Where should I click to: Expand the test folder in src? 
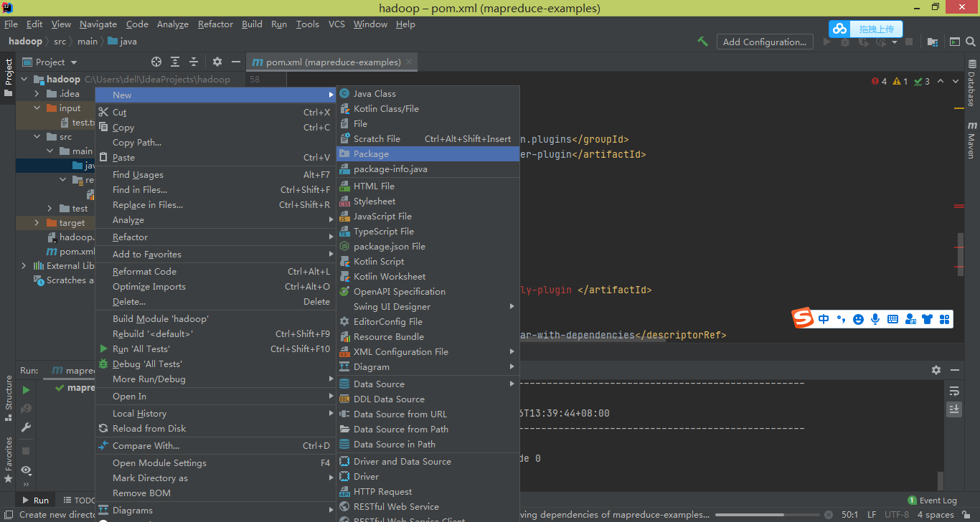coord(50,208)
